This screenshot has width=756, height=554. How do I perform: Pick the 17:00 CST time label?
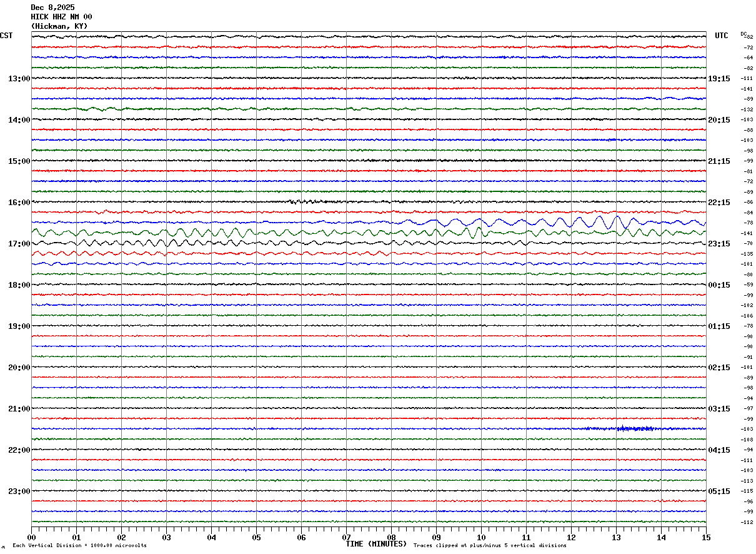[x=19, y=244]
